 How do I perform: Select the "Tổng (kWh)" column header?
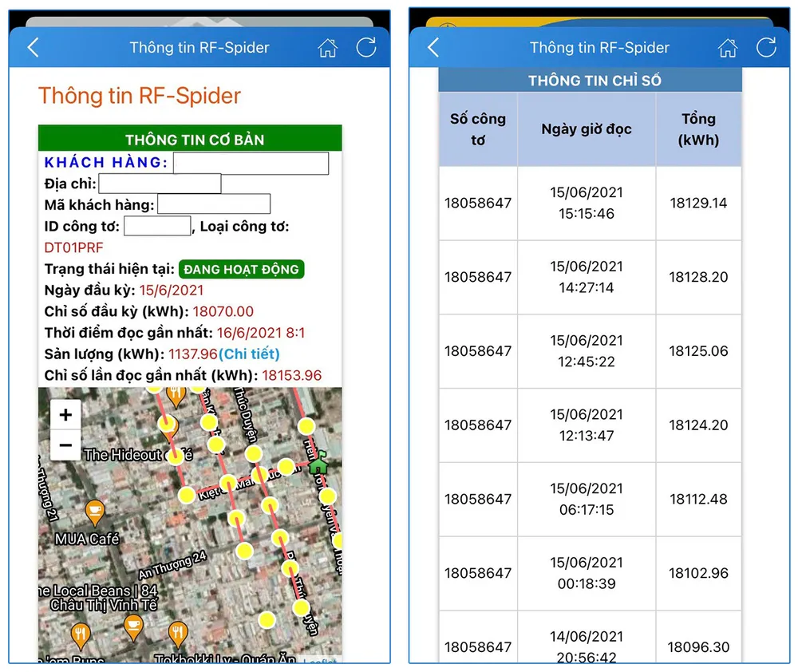pos(698,129)
